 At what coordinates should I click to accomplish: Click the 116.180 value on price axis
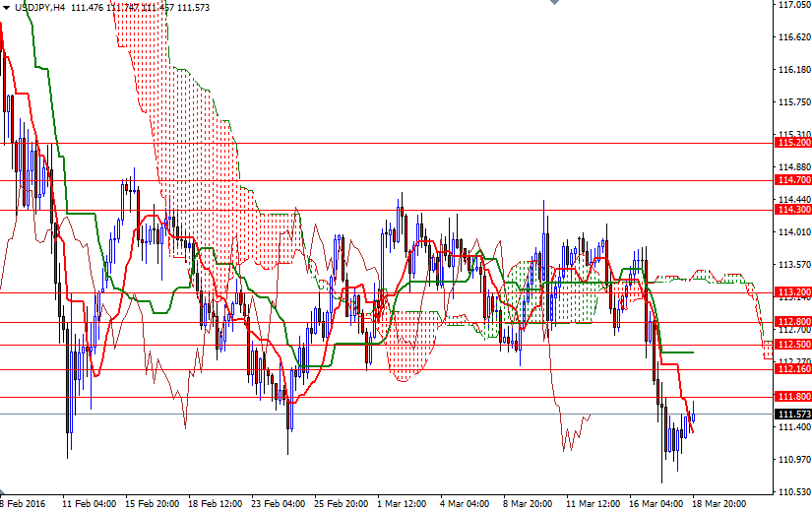(794, 70)
